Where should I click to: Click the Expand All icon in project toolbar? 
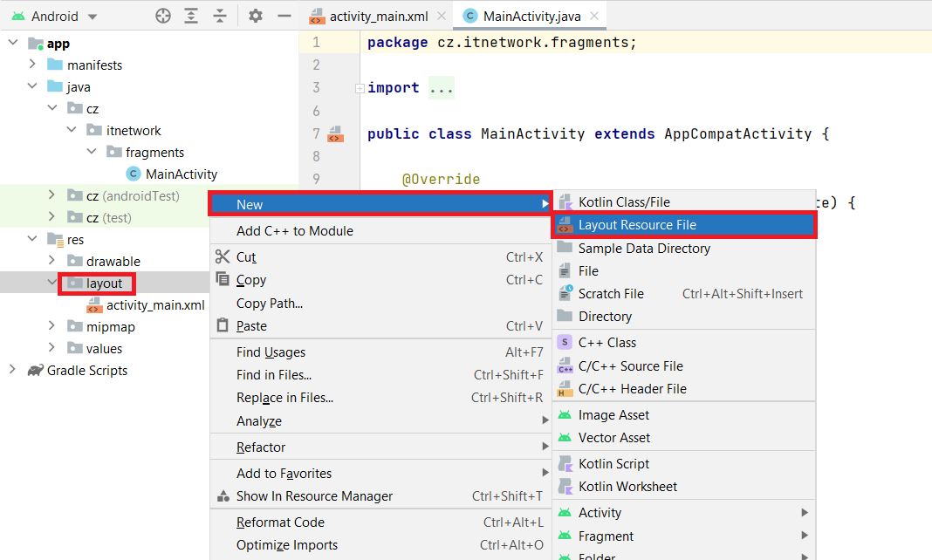[x=191, y=16]
